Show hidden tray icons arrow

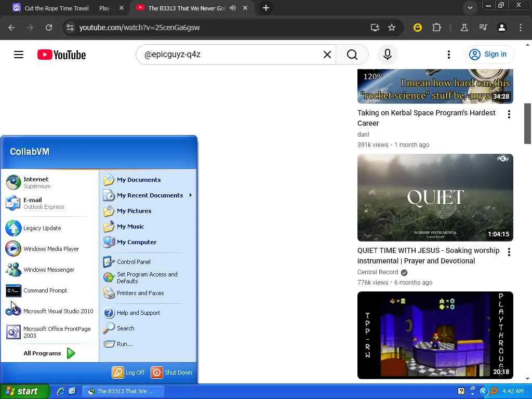pyautogui.click(x=484, y=391)
